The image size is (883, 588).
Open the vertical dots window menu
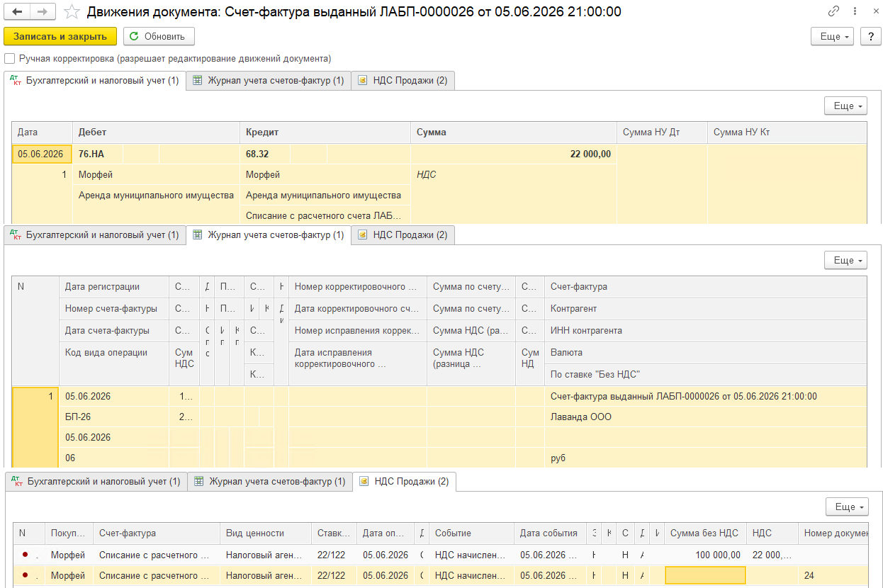pyautogui.click(x=855, y=12)
